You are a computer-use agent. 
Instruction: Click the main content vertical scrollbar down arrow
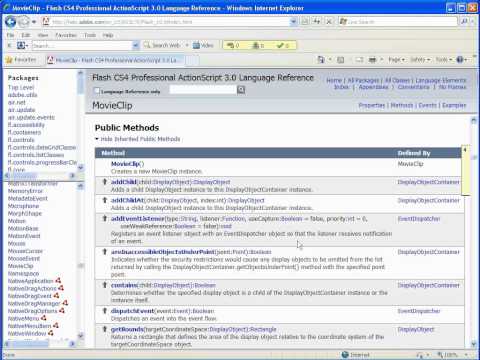(474, 344)
